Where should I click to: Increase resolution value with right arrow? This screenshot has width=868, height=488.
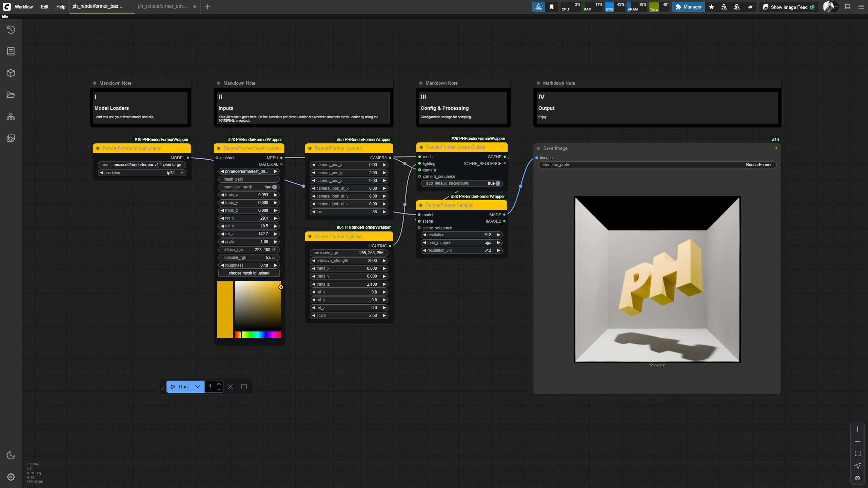(x=498, y=235)
